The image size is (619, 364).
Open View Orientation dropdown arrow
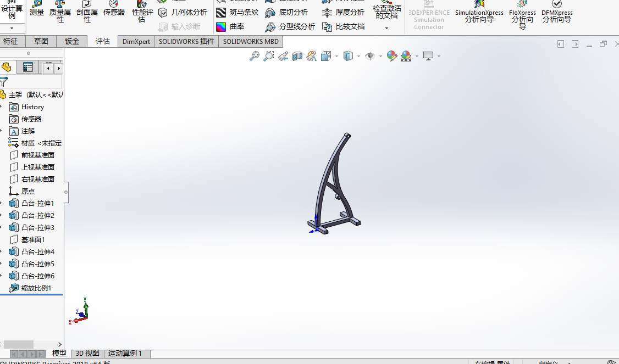point(336,57)
